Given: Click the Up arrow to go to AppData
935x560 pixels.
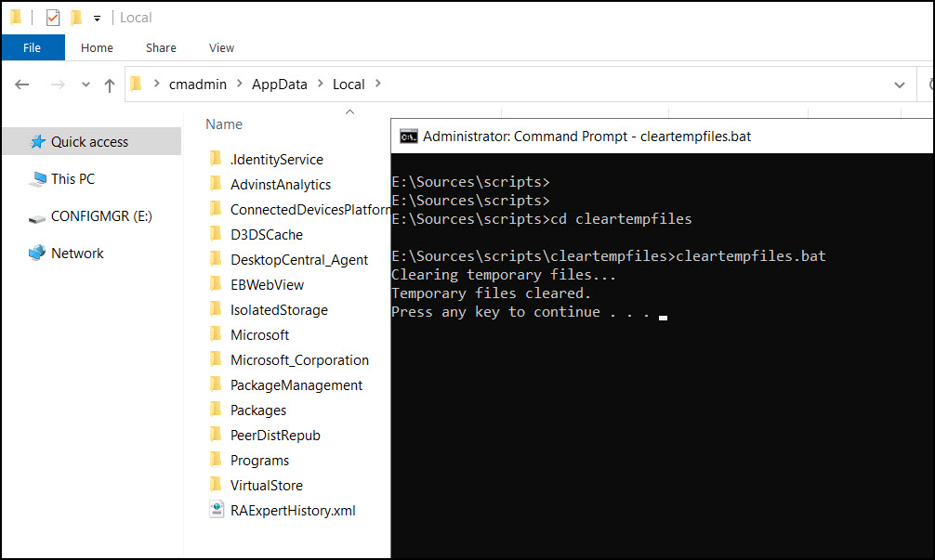Looking at the screenshot, I should (x=109, y=84).
